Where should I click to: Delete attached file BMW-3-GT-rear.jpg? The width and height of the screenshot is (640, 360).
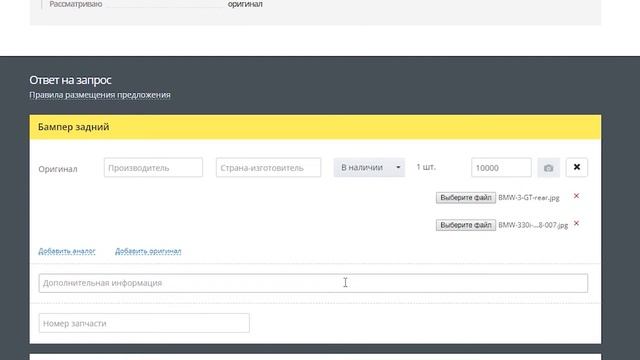[576, 196]
